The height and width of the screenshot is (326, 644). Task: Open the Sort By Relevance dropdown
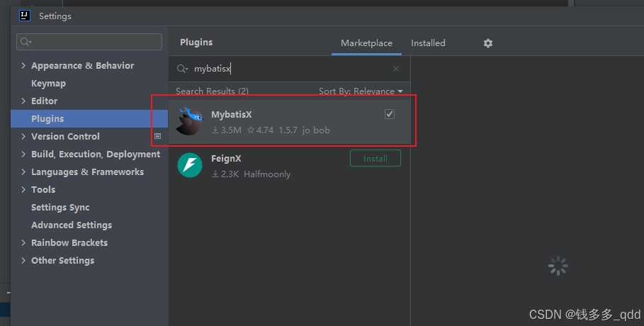click(361, 91)
